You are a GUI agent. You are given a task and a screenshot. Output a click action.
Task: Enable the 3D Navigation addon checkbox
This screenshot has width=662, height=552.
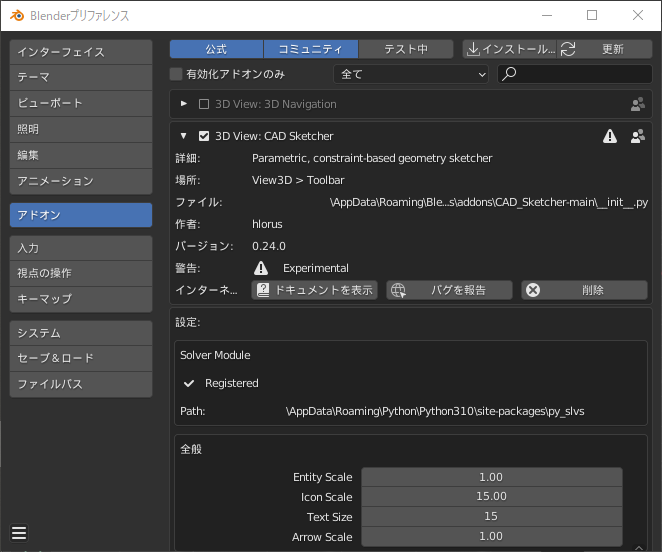(x=204, y=104)
